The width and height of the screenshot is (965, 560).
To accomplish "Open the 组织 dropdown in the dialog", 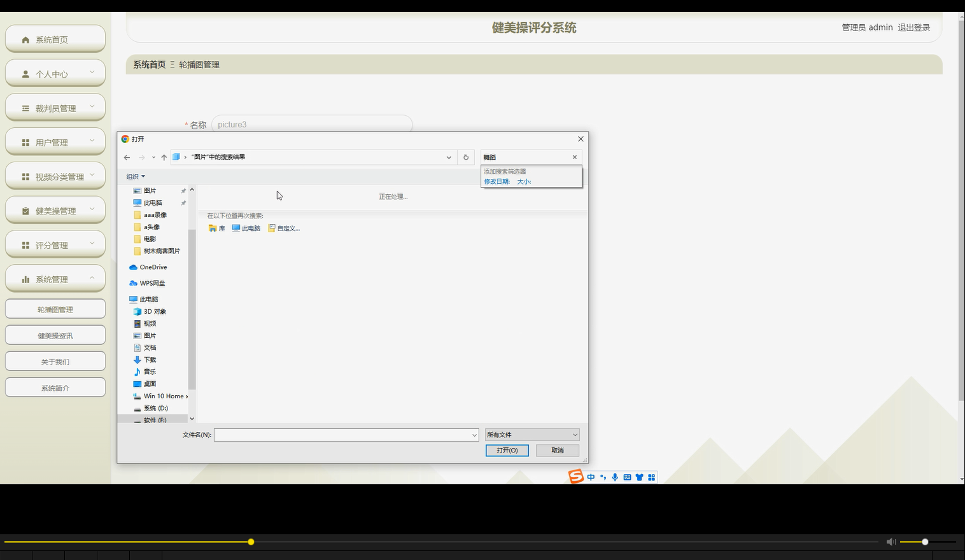I will pyautogui.click(x=135, y=176).
